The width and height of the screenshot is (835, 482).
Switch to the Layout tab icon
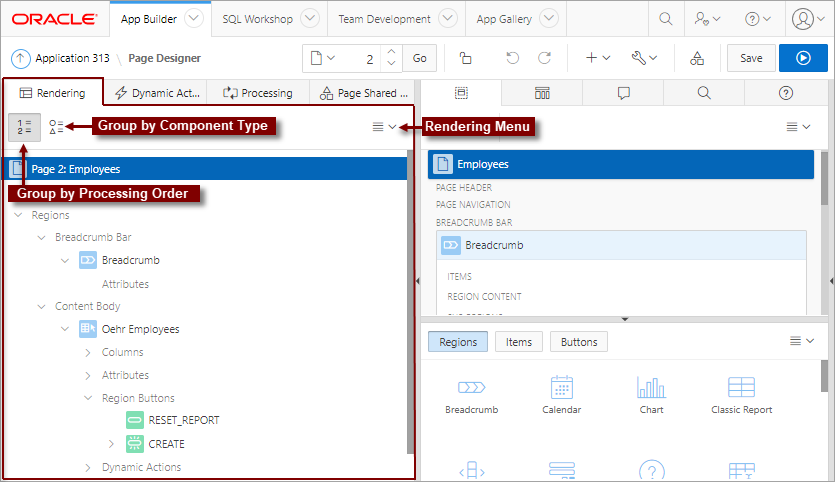click(461, 93)
